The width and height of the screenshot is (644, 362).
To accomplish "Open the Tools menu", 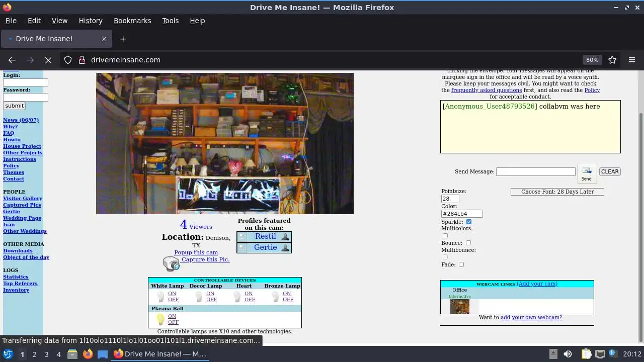I will [170, 21].
